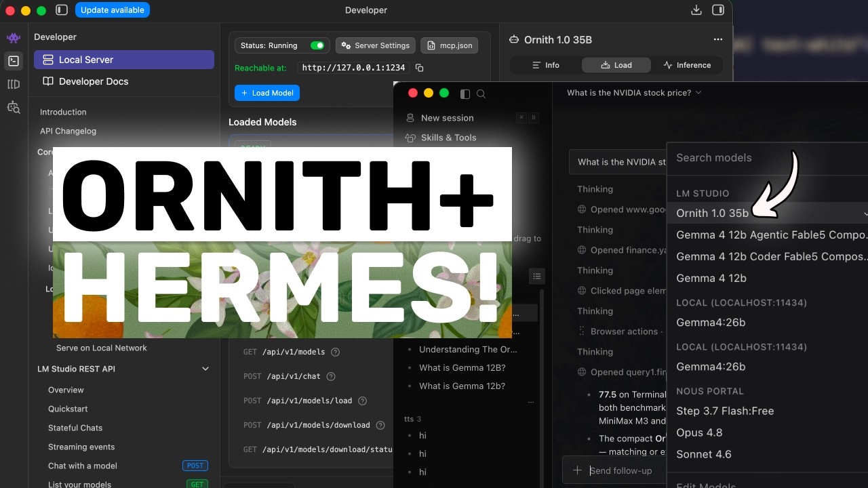The image size is (868, 488).
Task: Open the Introduction docs page
Action: (63, 112)
